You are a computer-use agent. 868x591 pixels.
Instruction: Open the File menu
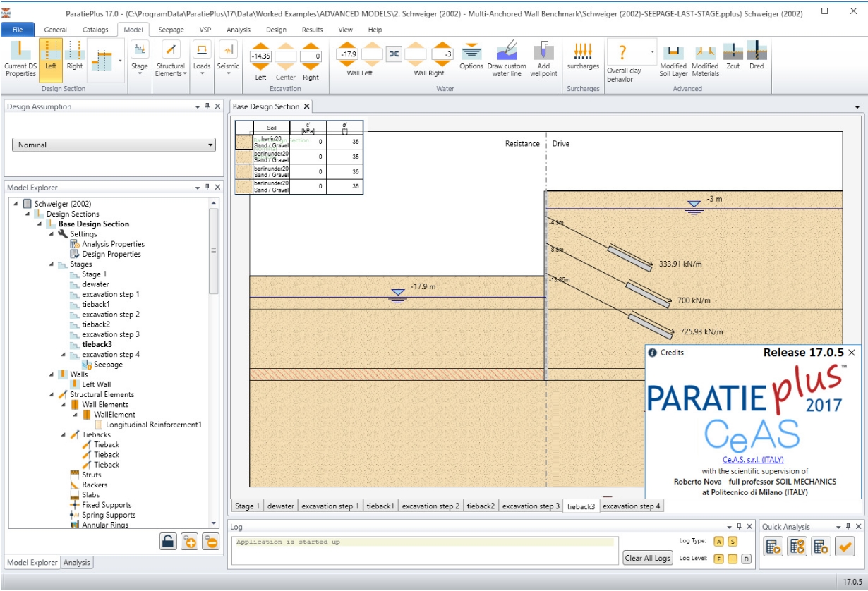18,30
